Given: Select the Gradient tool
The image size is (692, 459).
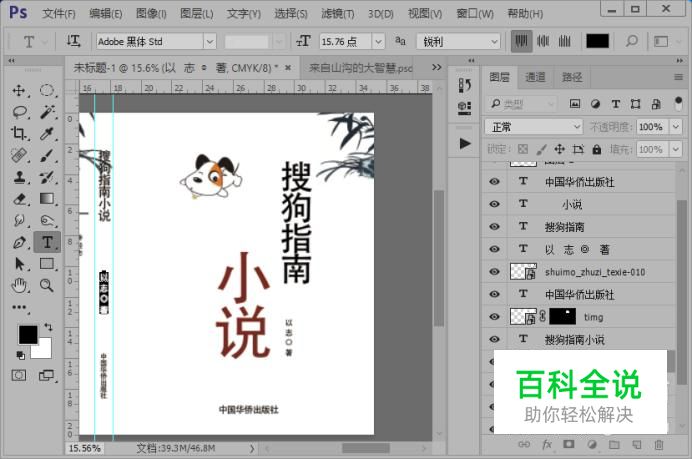Looking at the screenshot, I should (47, 199).
